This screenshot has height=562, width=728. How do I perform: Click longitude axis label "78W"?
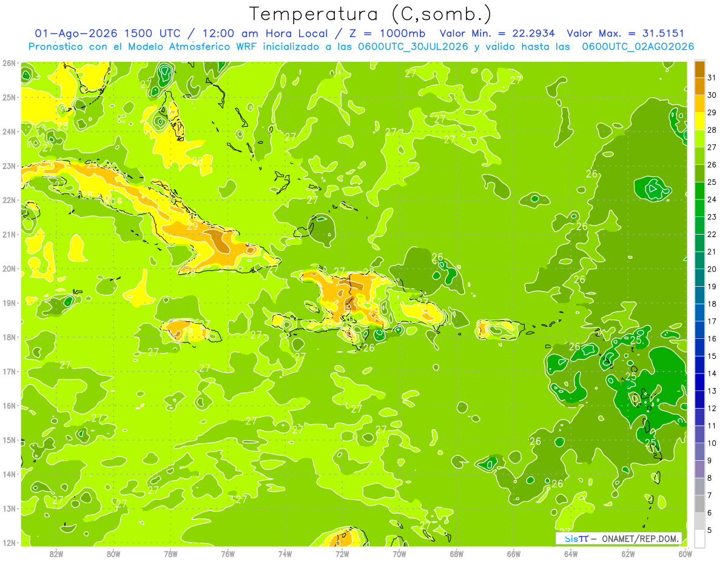[x=171, y=554]
